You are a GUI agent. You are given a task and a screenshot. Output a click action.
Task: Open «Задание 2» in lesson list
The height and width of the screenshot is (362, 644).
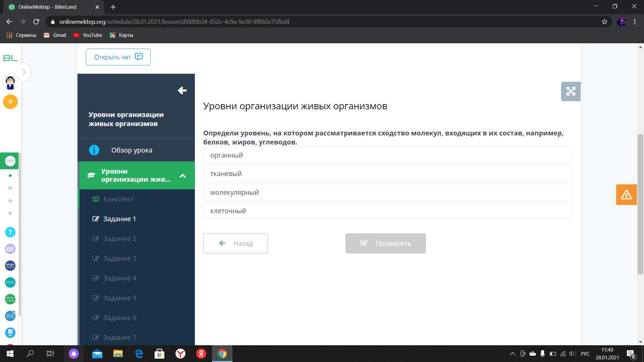tap(120, 239)
